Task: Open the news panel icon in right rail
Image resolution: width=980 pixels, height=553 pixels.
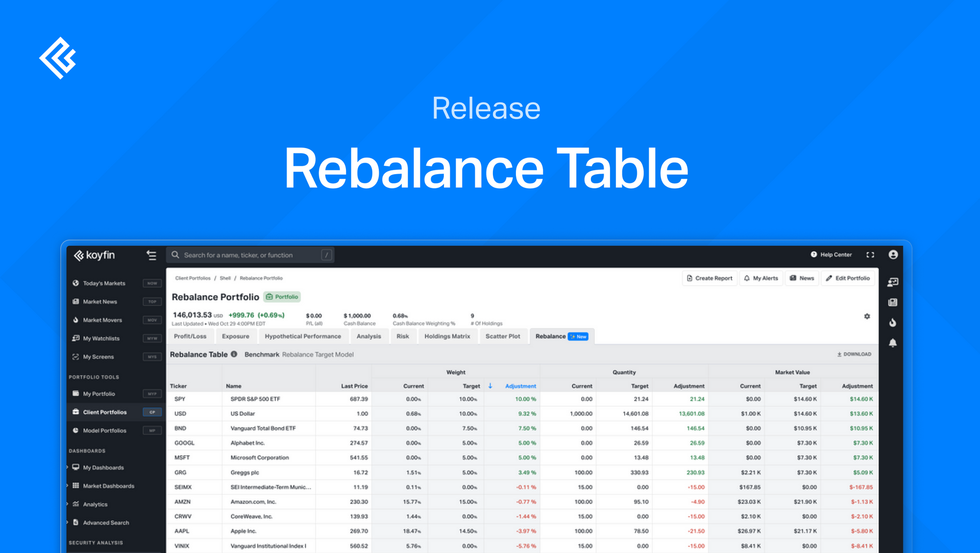Action: click(893, 302)
